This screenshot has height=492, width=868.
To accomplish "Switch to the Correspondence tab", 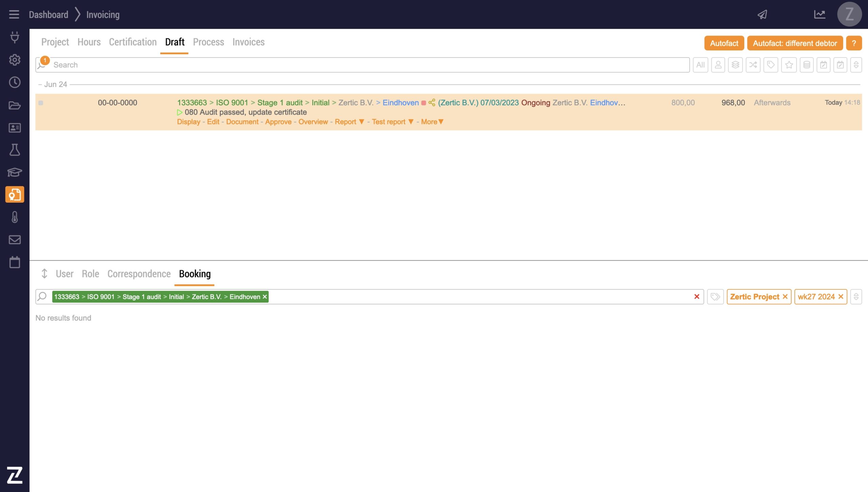I will (139, 274).
